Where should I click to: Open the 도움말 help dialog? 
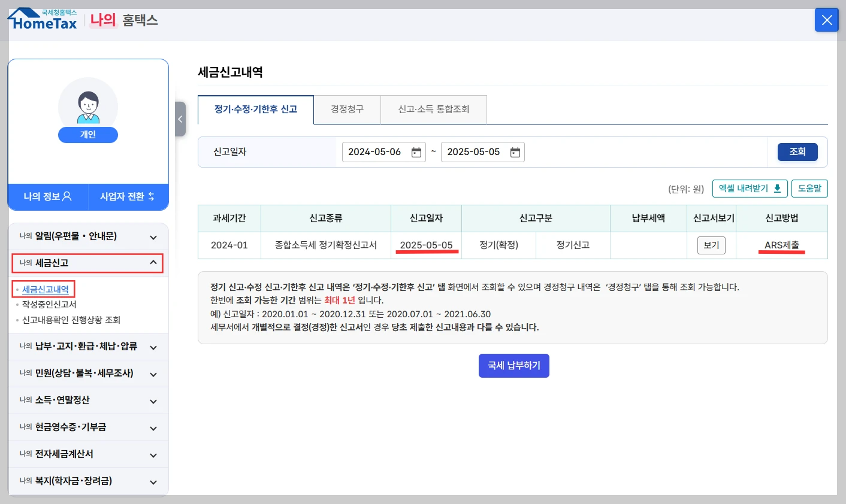pos(809,188)
